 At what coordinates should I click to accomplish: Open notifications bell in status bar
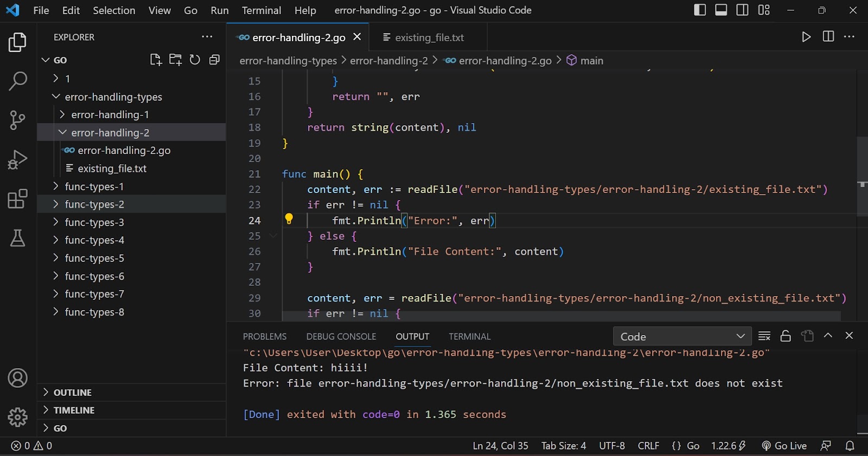click(x=850, y=446)
